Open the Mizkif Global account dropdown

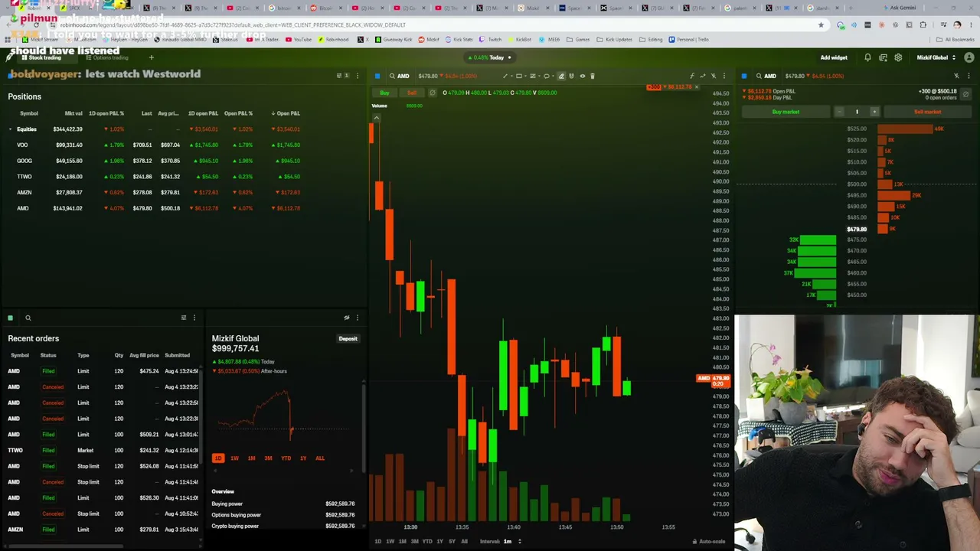pyautogui.click(x=936, y=57)
